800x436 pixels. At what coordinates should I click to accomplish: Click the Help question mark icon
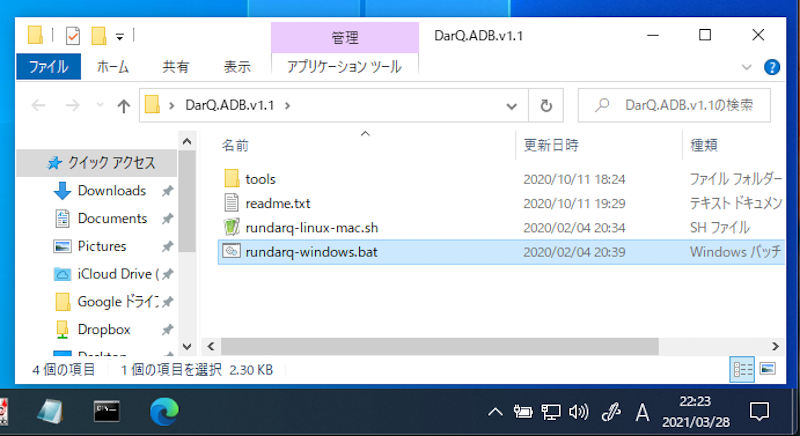tap(771, 68)
